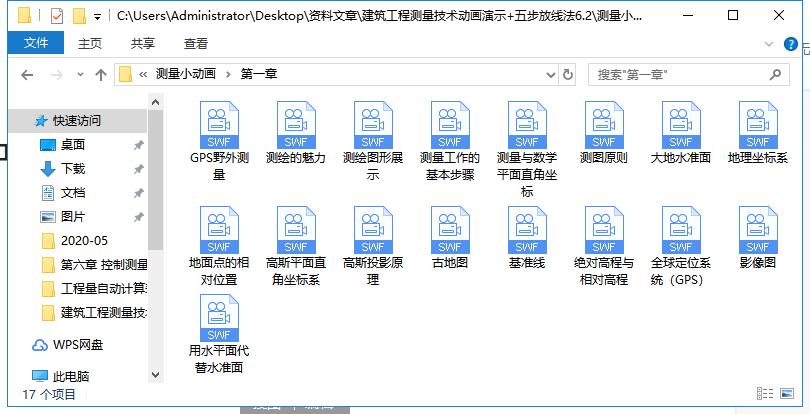Viewport: 810px width, 414px height.
Task: Select 快速访问 in navigation pane
Action: click(78, 121)
